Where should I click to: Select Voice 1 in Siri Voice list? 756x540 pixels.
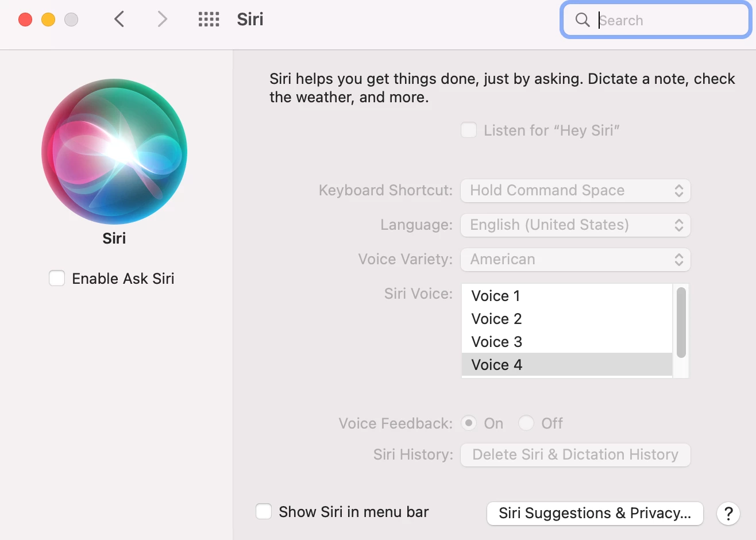pos(567,296)
